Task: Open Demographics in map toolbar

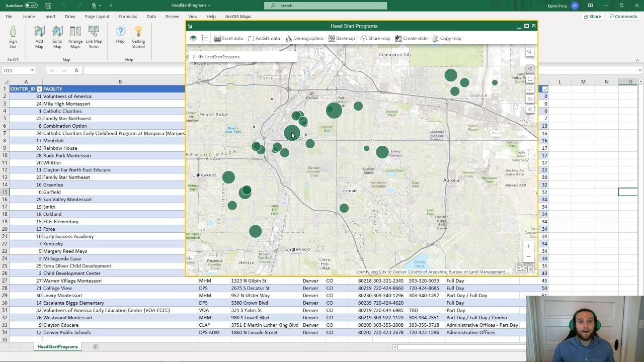Action: 304,38
